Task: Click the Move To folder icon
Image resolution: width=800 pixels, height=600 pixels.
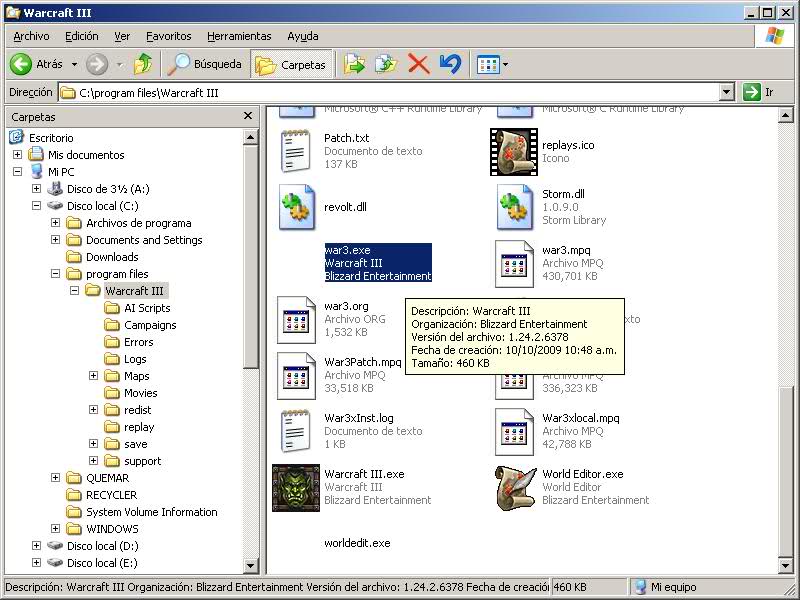Action: (355, 64)
